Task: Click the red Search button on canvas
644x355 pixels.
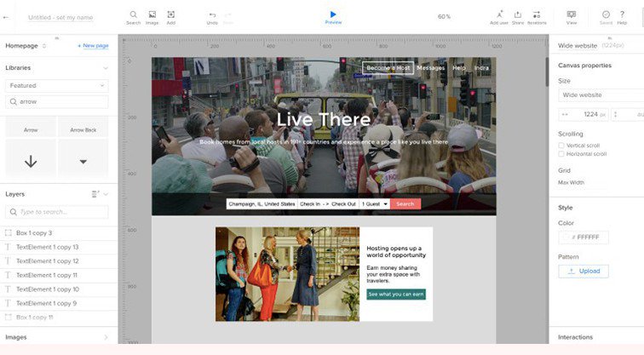Action: pos(405,204)
